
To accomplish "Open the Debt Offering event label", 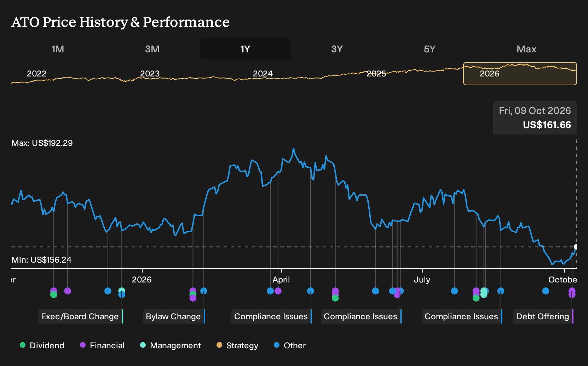I will 543,316.
